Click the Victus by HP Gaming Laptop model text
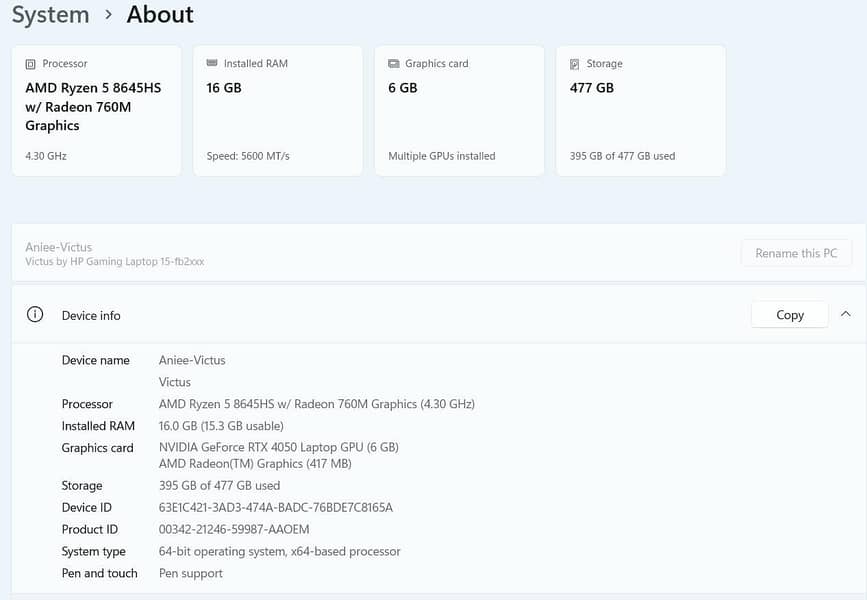This screenshot has width=867, height=600. [114, 262]
